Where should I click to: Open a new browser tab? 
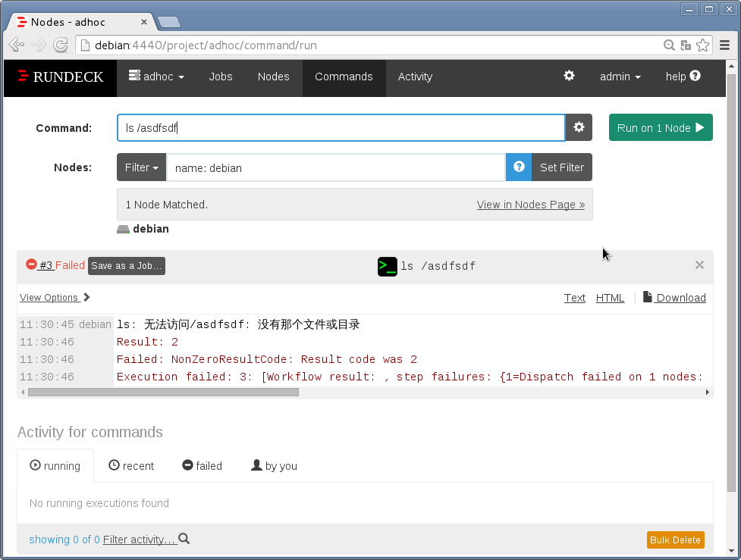coord(168,22)
